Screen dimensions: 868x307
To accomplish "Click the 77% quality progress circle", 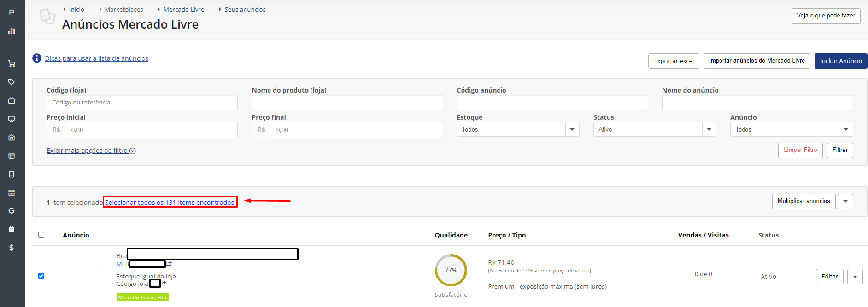I will (451, 270).
